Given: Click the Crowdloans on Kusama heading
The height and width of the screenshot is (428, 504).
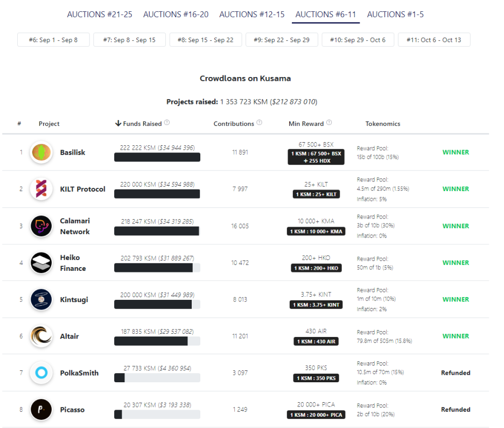Looking at the screenshot, I should [x=245, y=79].
